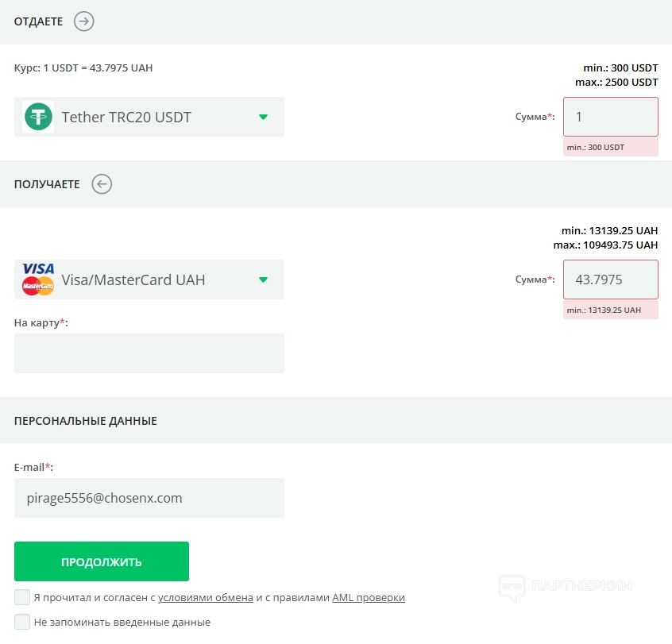The image size is (672, 644).
Task: Click the left arrow icon beside ПОЛУЧАЕТЕ
Action: [102, 184]
